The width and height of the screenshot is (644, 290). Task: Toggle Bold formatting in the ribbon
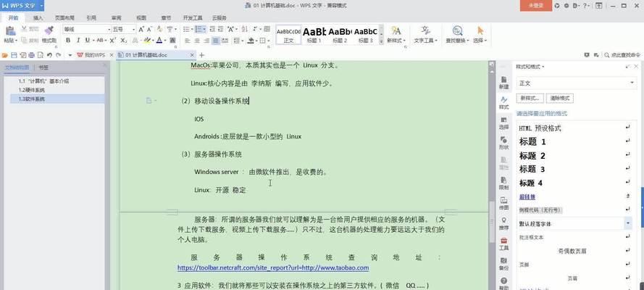pos(68,41)
